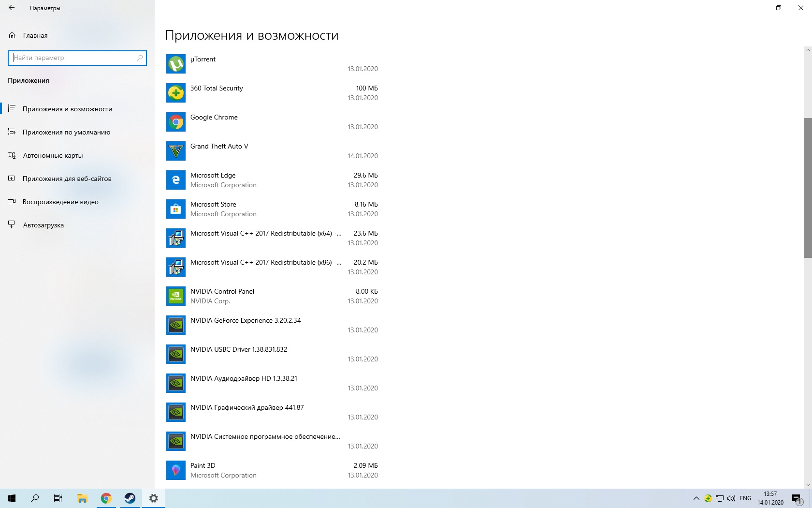Select Visual C++ 2017 Redistributable (x64) text
812x508 pixels.
[x=266, y=233]
